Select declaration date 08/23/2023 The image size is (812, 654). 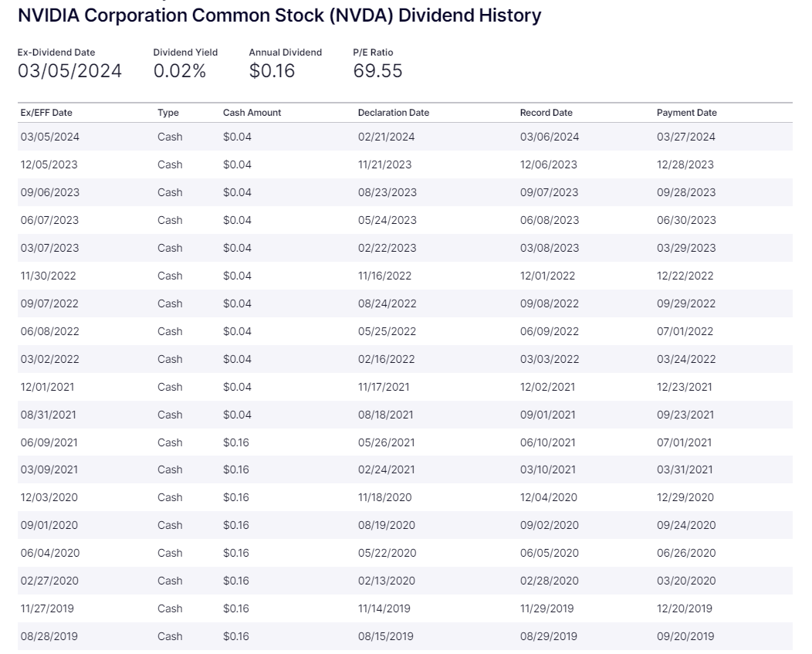(x=387, y=192)
